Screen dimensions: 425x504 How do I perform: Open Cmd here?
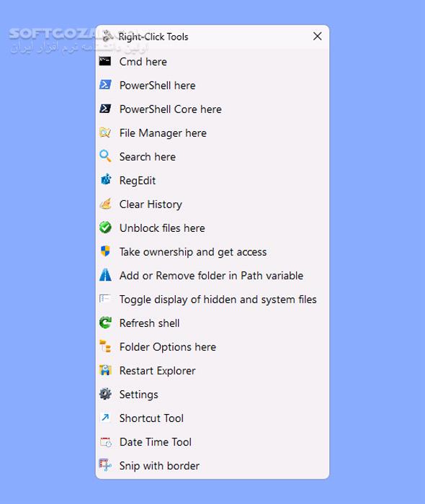tap(212, 61)
